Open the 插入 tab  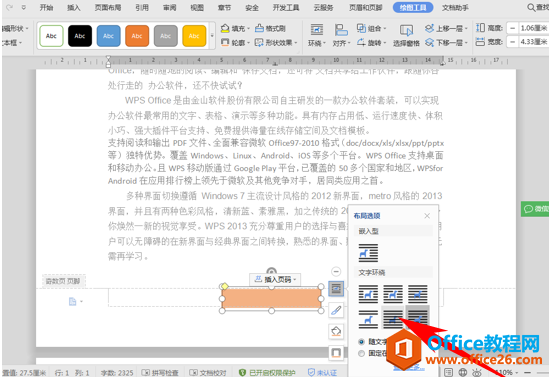pyautogui.click(x=74, y=7)
